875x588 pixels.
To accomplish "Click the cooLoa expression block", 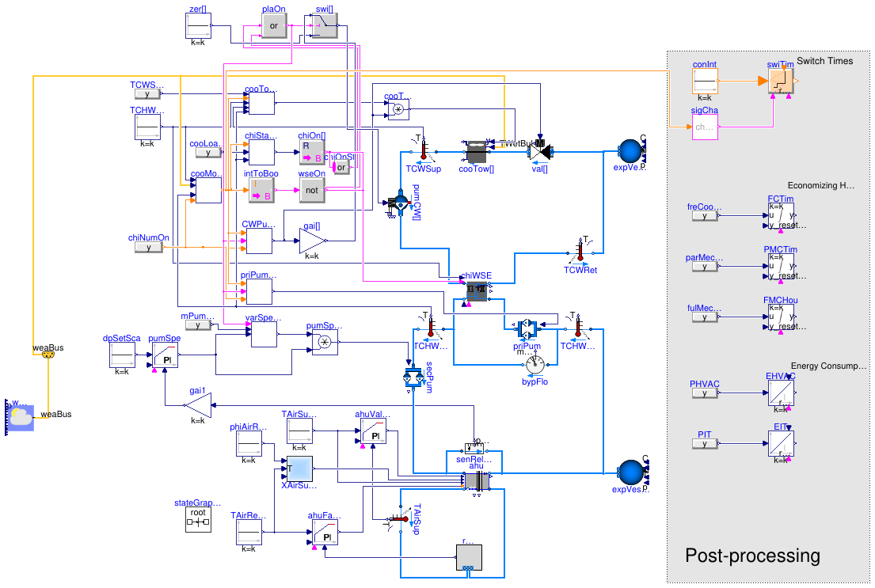I will (x=208, y=153).
